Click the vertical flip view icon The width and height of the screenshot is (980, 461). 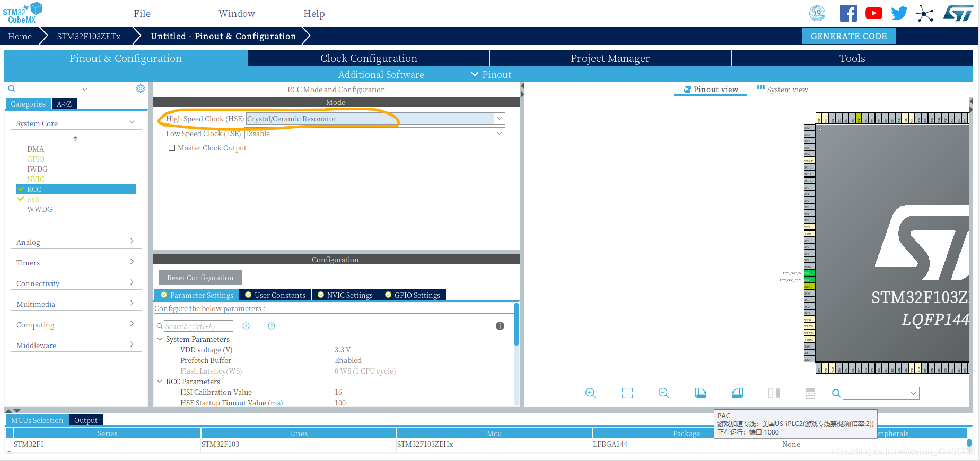coord(810,393)
